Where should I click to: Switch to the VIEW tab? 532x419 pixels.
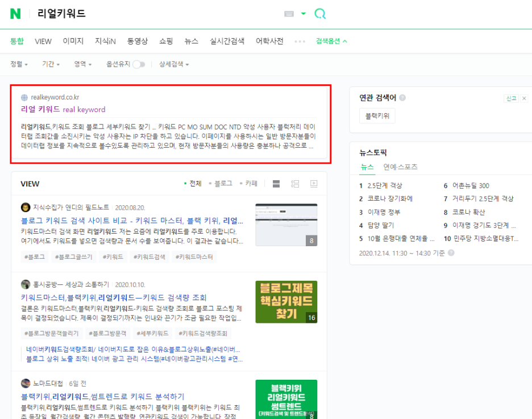[43, 42]
